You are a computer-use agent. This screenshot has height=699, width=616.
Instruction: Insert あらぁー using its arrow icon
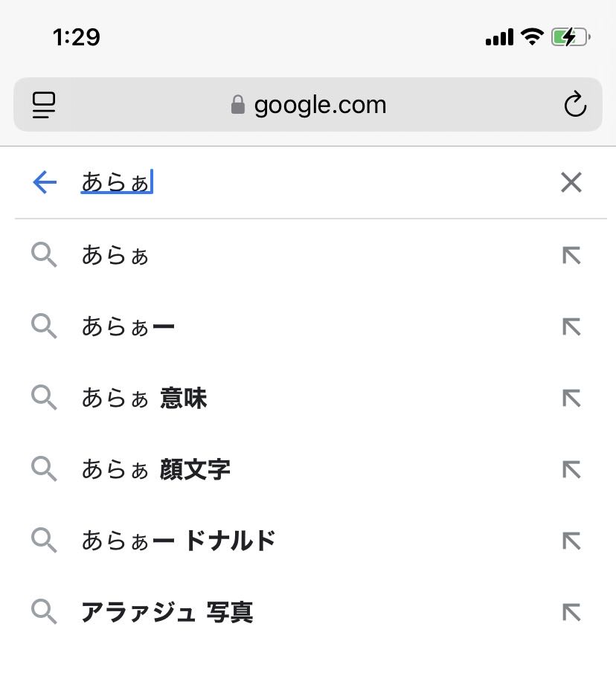[x=571, y=327]
